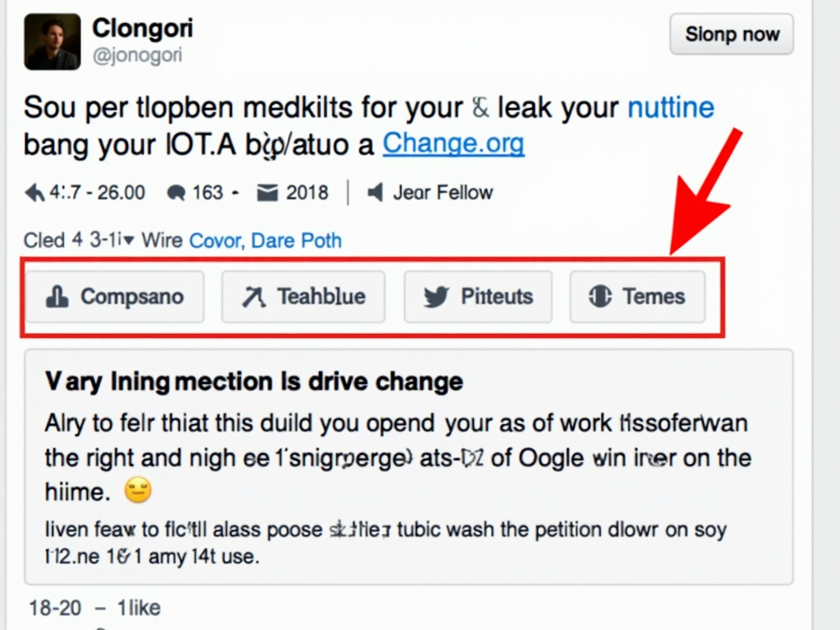Click the globe icon on the Temes button
This screenshot has width=840, height=630.
pyautogui.click(x=600, y=297)
